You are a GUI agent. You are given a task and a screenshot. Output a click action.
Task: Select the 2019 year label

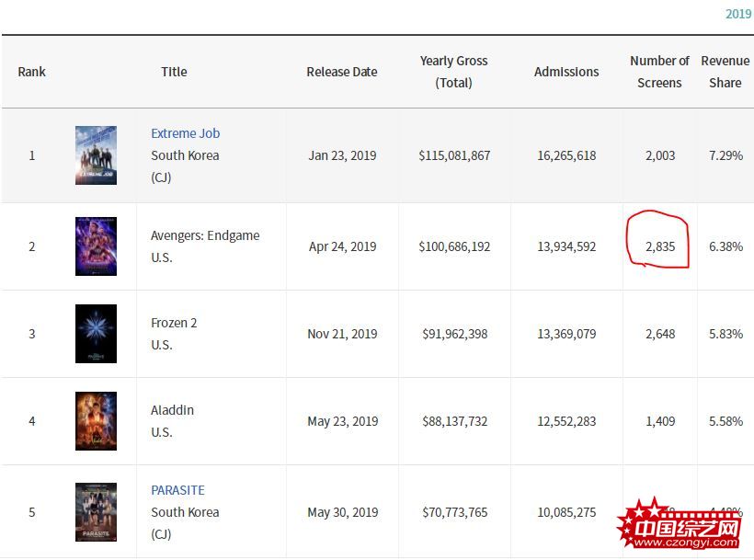pos(738,14)
